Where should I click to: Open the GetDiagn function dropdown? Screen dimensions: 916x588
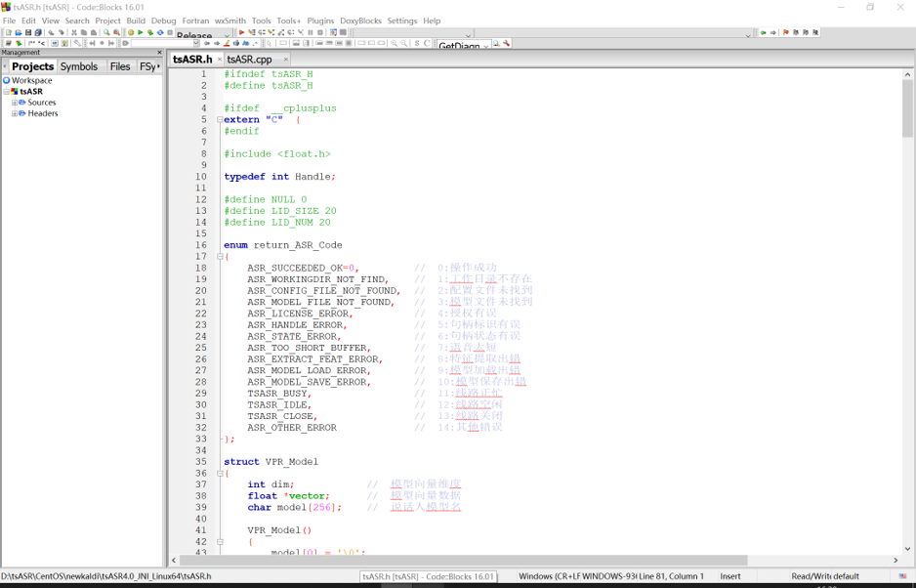click(486, 46)
